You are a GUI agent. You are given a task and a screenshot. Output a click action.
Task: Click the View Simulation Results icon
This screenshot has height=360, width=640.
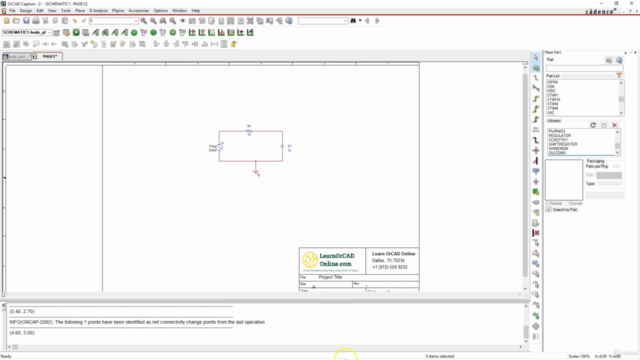point(86,32)
